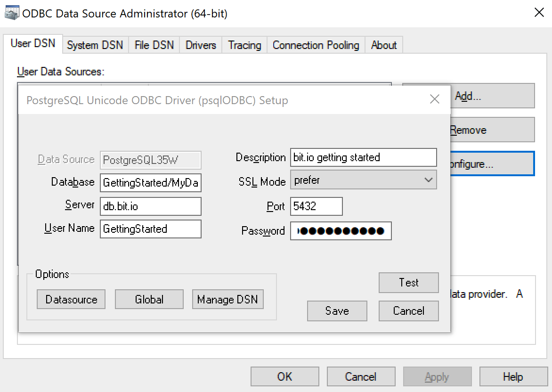Open the SSL Mode dropdown

(x=363, y=180)
